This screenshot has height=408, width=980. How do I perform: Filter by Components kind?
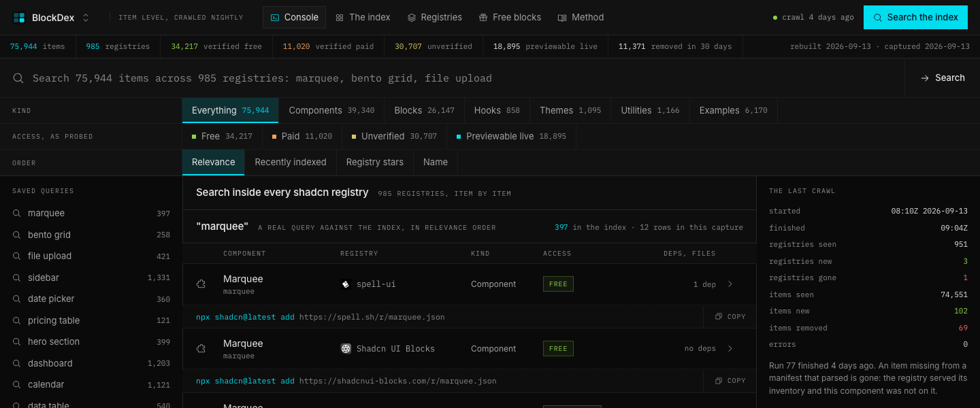coord(331,110)
